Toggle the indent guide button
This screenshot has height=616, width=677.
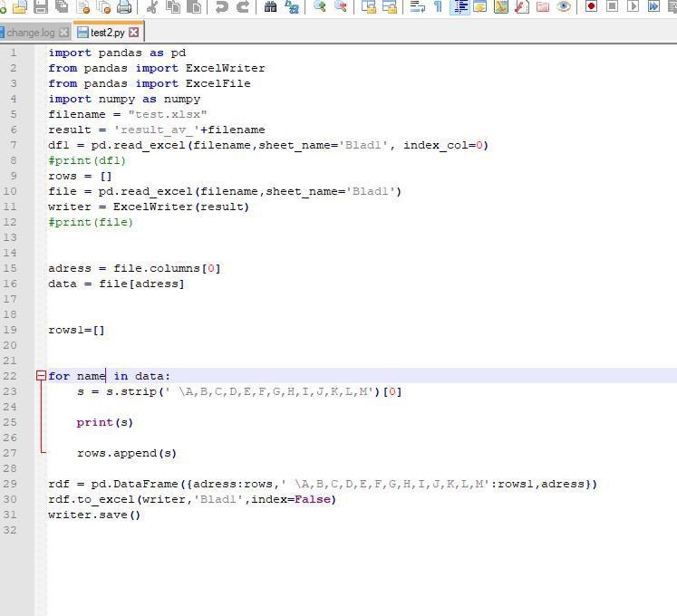[459, 6]
